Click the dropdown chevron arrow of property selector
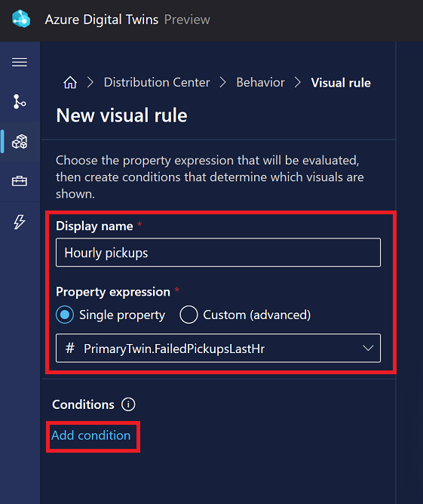The height and width of the screenshot is (504, 423). pos(368,348)
